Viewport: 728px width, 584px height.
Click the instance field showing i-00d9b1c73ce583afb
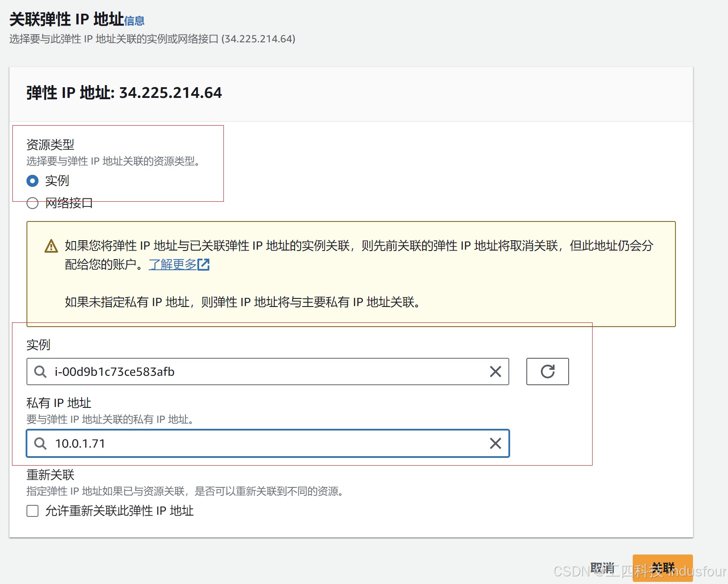pyautogui.click(x=268, y=372)
